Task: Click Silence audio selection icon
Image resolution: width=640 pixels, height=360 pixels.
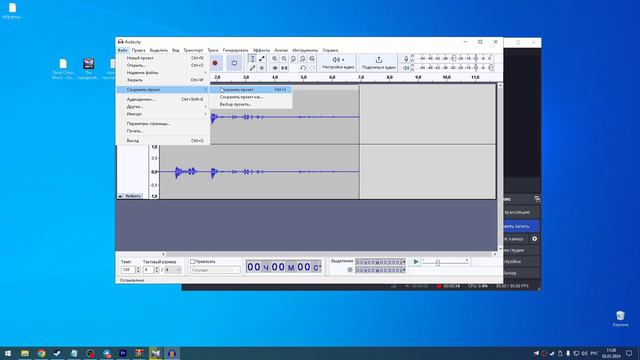Action: tap(284, 68)
